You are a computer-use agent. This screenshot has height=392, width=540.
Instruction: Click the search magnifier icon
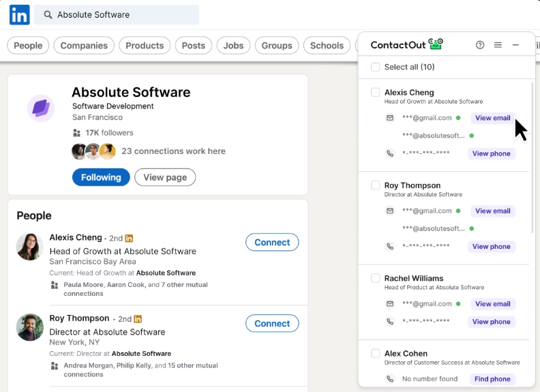(x=48, y=15)
